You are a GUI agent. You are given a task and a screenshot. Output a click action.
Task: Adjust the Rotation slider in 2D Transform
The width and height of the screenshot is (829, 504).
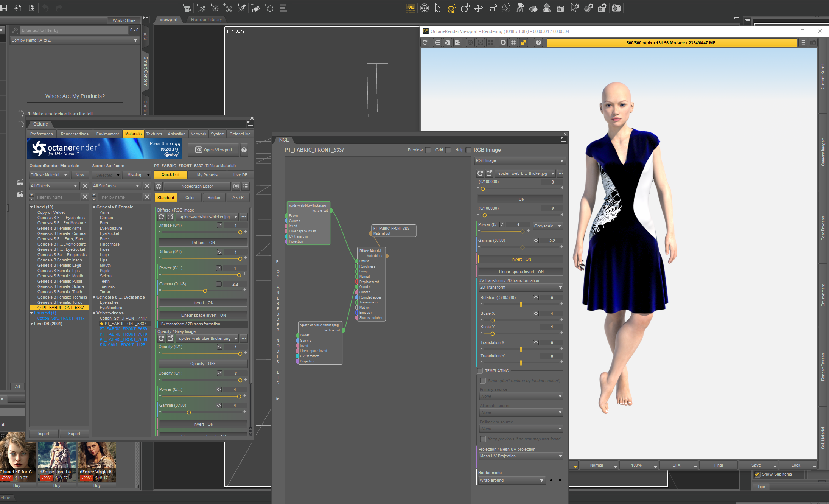[521, 304]
